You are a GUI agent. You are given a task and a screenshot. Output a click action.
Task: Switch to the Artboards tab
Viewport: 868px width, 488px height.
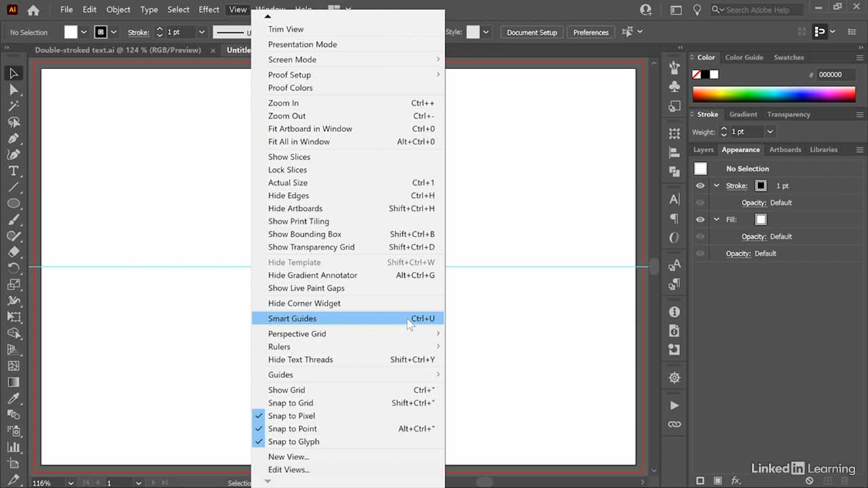[785, 150]
